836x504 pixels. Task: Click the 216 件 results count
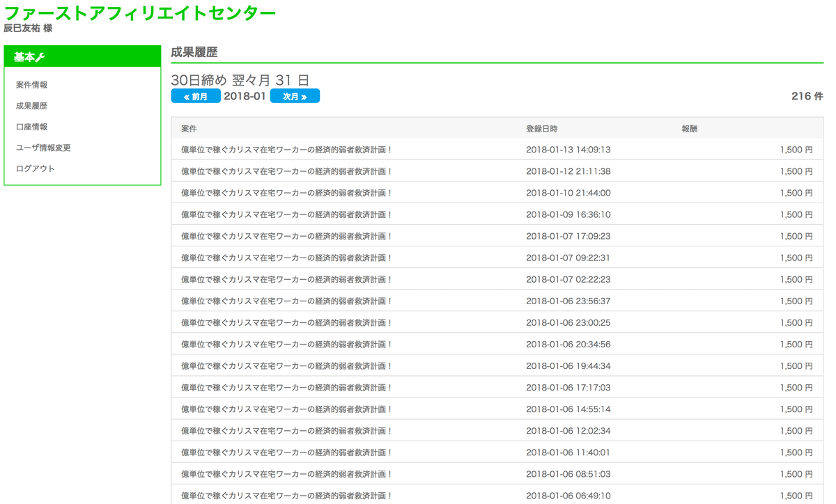point(805,96)
